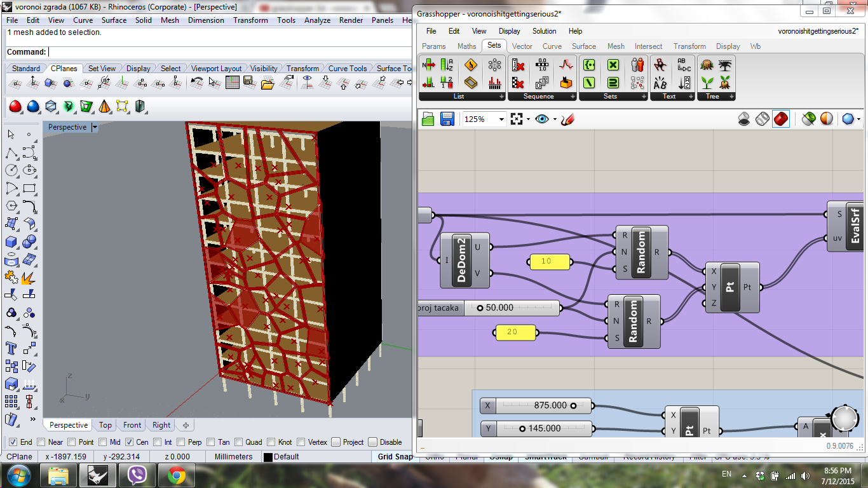Image resolution: width=868 pixels, height=488 pixels.
Task: Switch to the Params tab in Grasshopper
Action: [x=434, y=46]
